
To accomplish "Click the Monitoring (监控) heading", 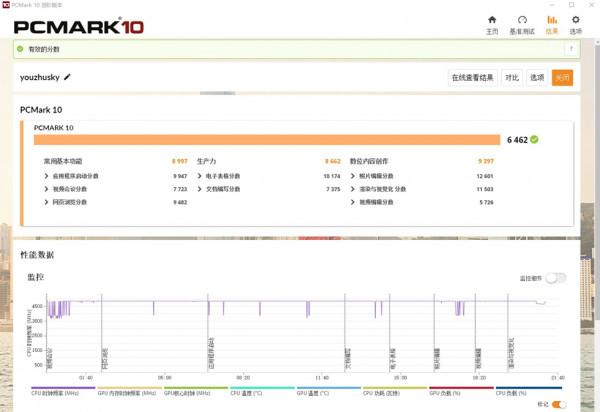I will (36, 277).
